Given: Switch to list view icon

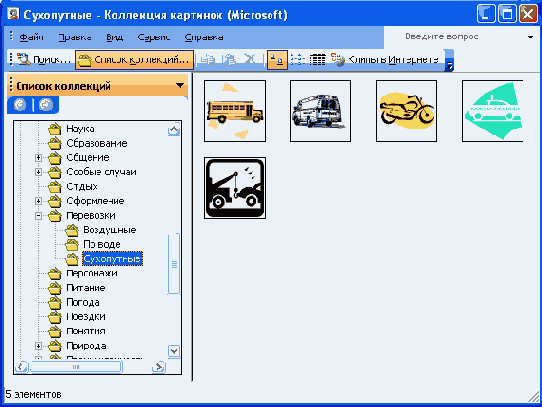Looking at the screenshot, I should point(297,60).
